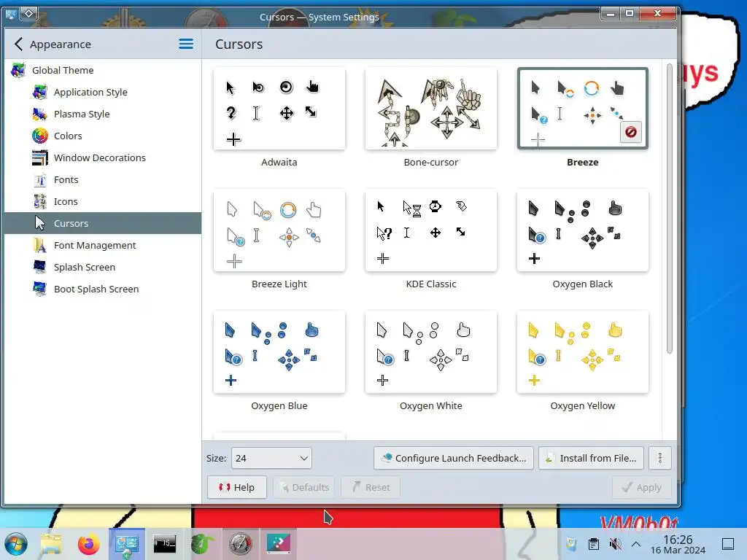Click the Start menu orb
Screen dimensions: 747x560
(x=16, y=544)
